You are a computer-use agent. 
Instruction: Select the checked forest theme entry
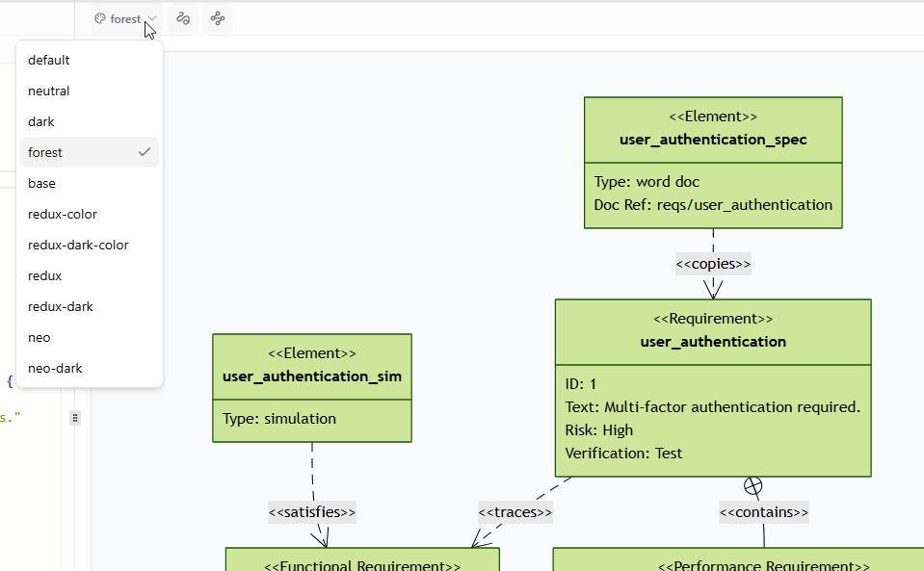(90, 152)
